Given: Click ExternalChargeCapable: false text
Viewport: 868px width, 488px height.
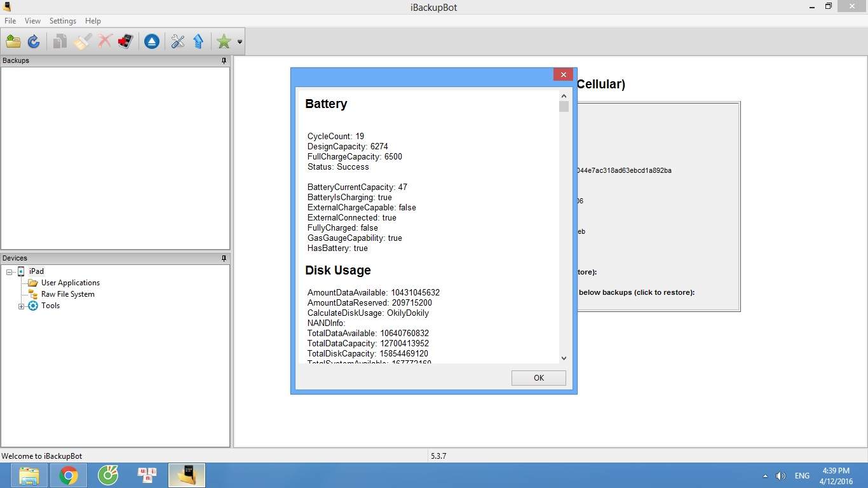Looking at the screenshot, I should [x=362, y=207].
